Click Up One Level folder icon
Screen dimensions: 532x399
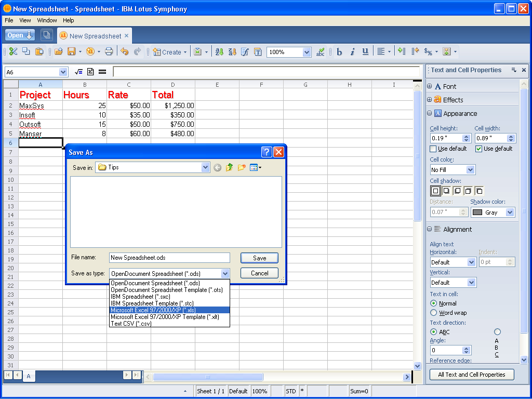pos(230,167)
